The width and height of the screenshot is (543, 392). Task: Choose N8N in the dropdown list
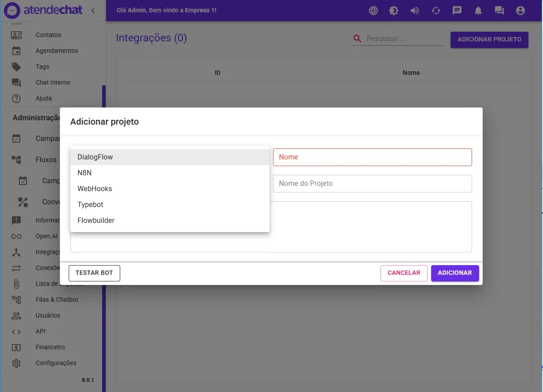coord(170,173)
